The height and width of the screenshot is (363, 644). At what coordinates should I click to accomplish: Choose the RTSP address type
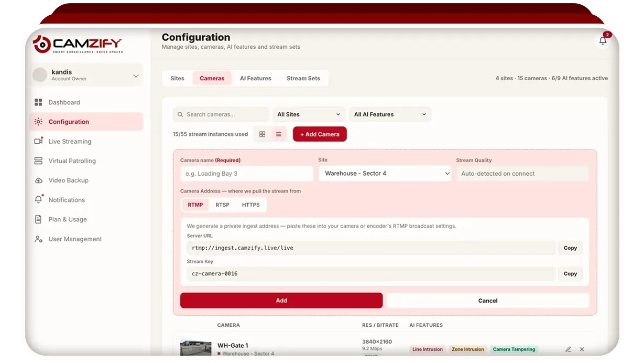click(223, 205)
